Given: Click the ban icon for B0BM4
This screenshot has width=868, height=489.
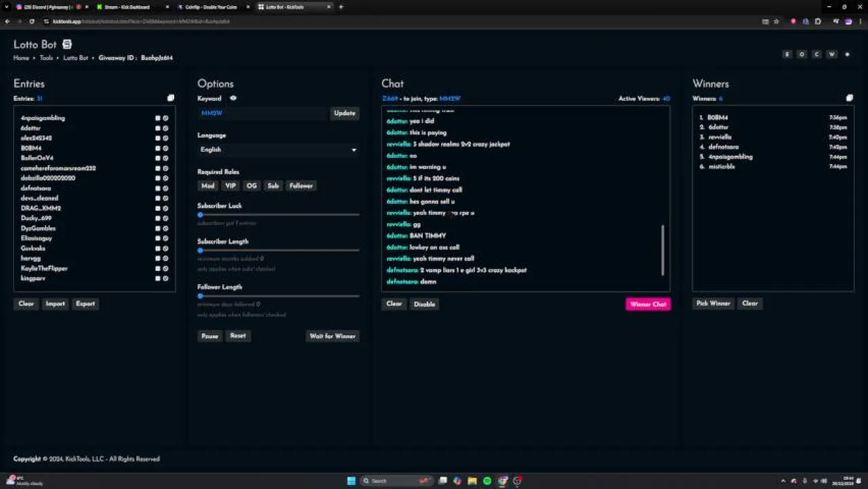Looking at the screenshot, I should point(166,148).
